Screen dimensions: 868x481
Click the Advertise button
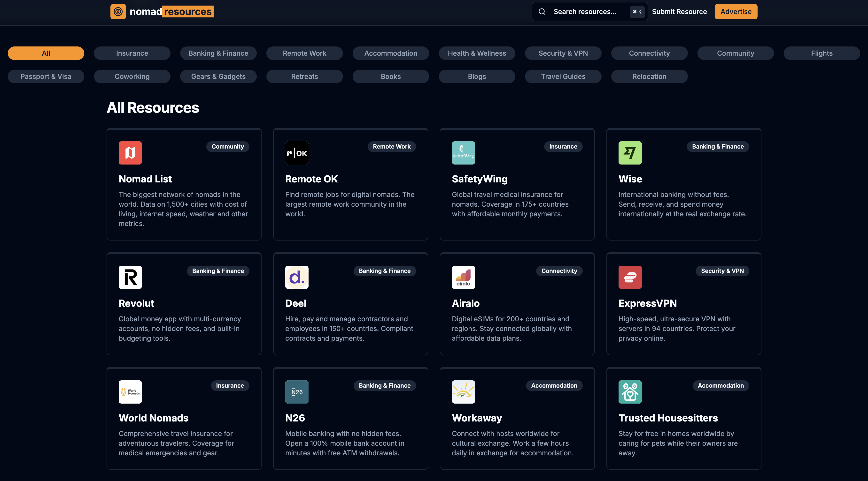coord(736,12)
